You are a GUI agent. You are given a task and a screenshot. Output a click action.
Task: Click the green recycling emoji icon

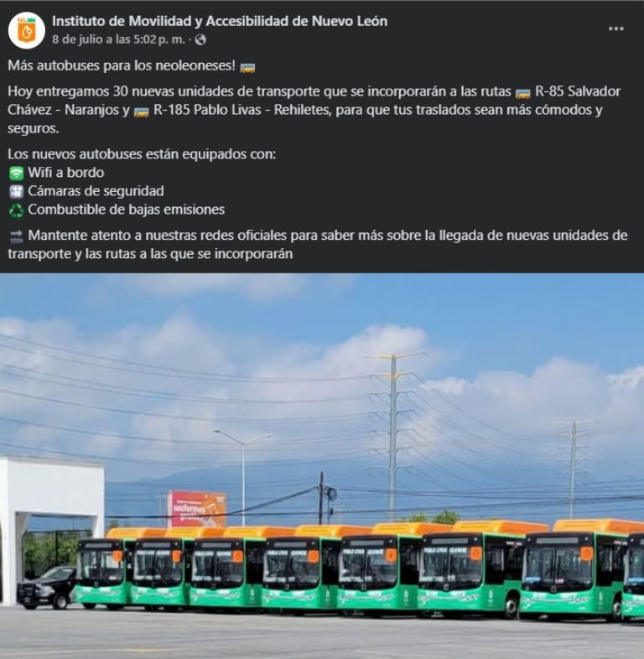[17, 210]
